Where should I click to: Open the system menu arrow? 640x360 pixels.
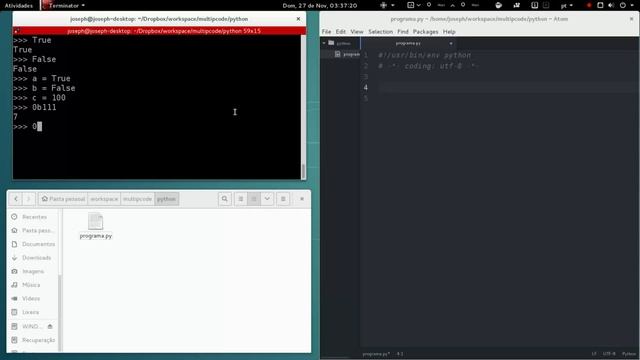pos(632,5)
